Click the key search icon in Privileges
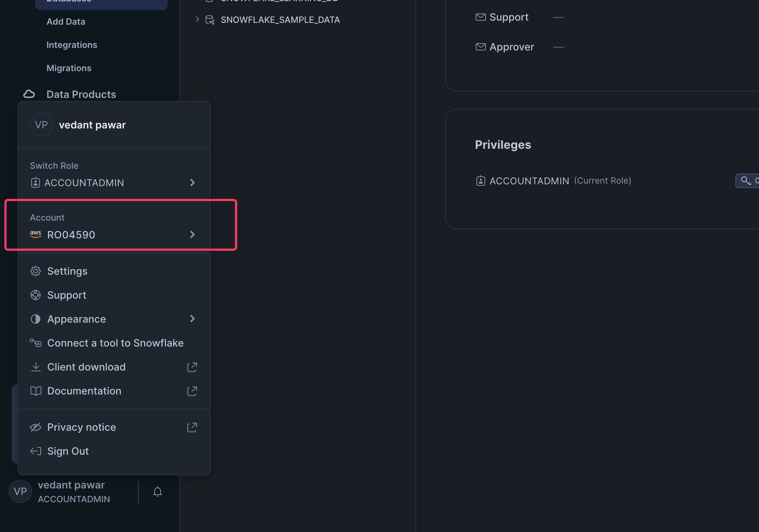Image resolution: width=759 pixels, height=532 pixels. tap(746, 181)
